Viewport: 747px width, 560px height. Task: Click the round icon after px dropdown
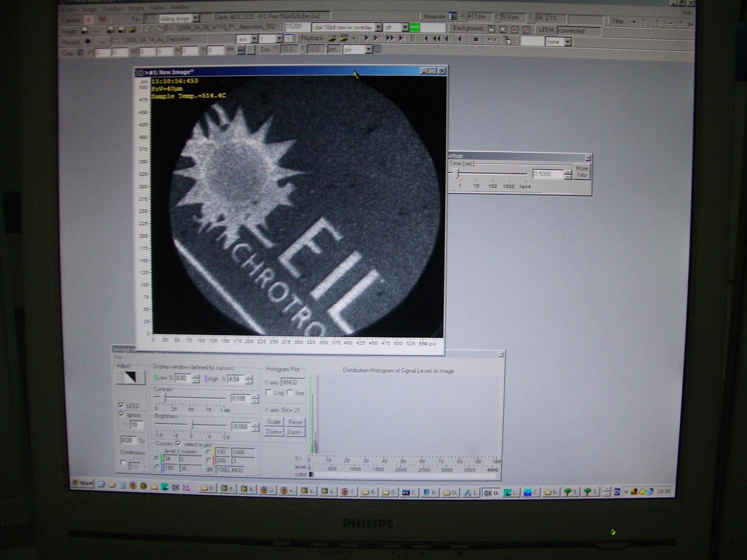coord(377,48)
